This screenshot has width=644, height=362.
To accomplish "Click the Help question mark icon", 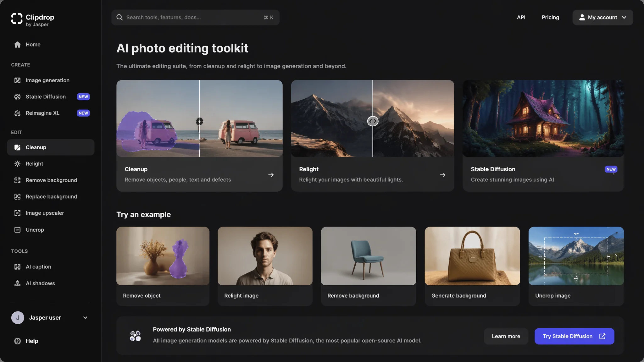I will pyautogui.click(x=18, y=341).
